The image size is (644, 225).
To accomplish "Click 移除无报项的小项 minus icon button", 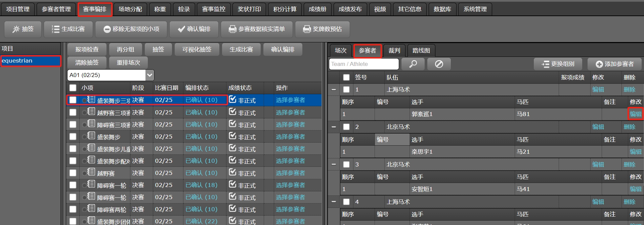I will pos(131,29).
